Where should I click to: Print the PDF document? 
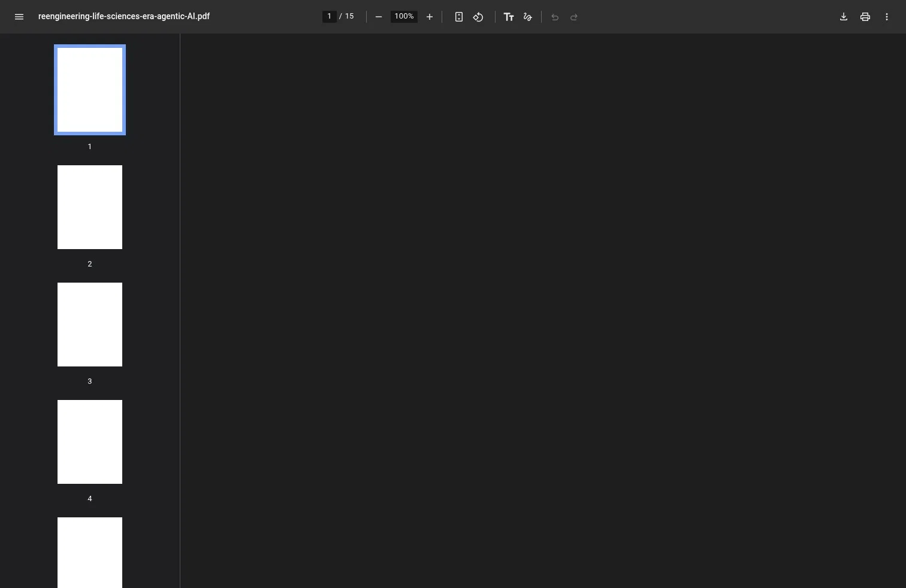865,17
